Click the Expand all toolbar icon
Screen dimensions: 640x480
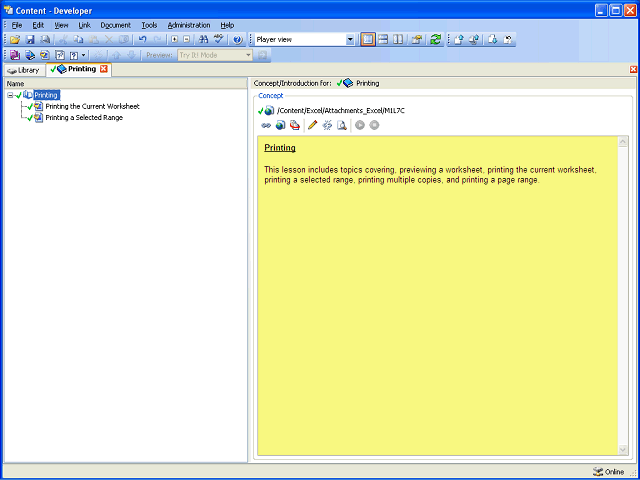click(x=175, y=40)
